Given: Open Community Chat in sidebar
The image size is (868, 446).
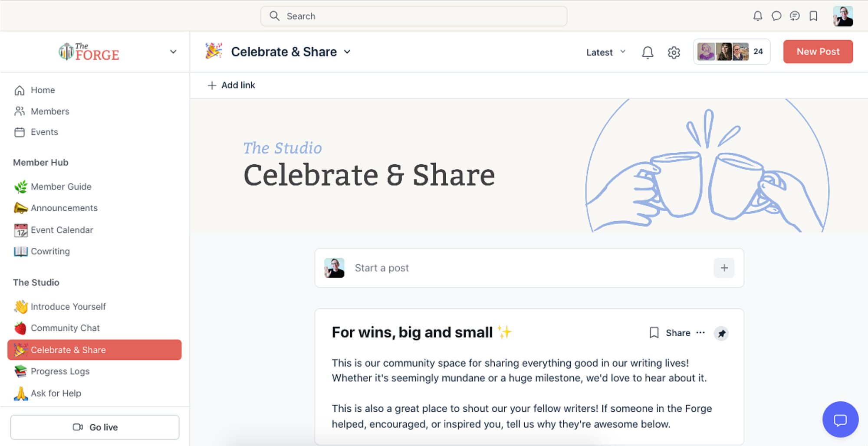Looking at the screenshot, I should [x=65, y=328].
